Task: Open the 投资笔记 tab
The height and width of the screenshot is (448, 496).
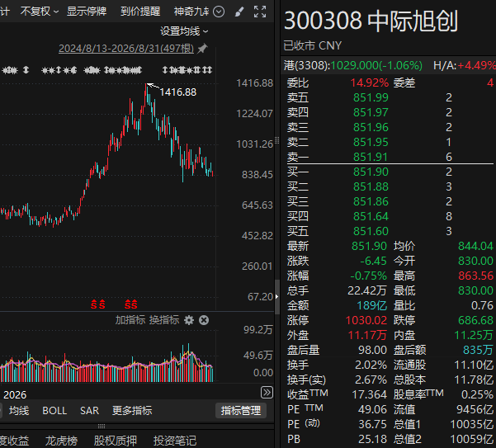Action: click(x=175, y=441)
